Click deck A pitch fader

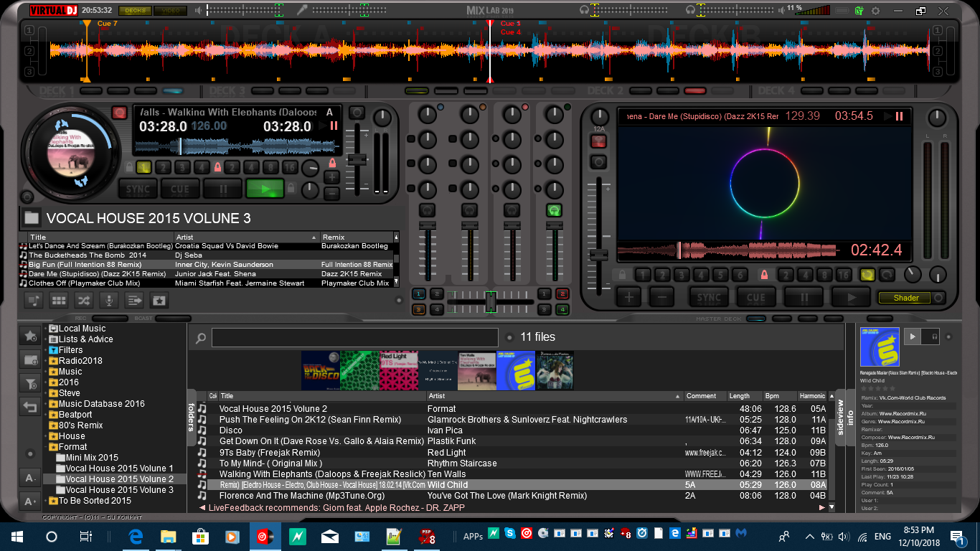coord(357,159)
